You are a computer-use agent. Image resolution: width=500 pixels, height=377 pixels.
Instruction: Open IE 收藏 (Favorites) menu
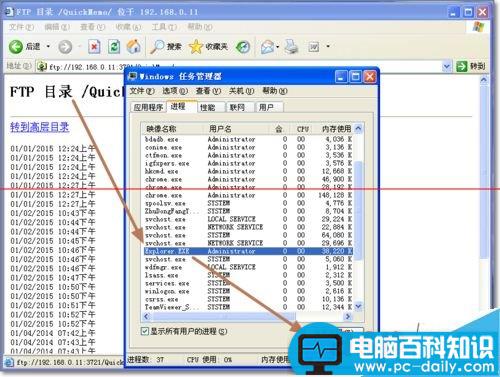point(128,27)
